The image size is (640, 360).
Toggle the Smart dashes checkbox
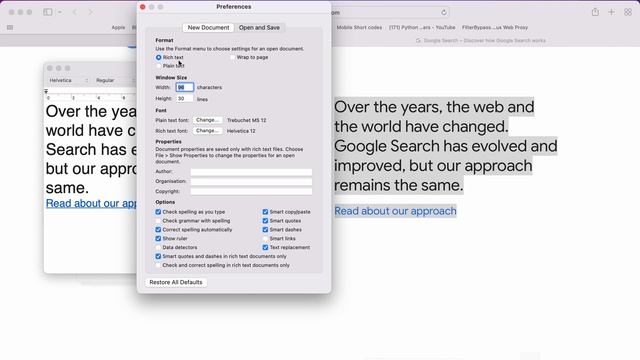pos(265,230)
